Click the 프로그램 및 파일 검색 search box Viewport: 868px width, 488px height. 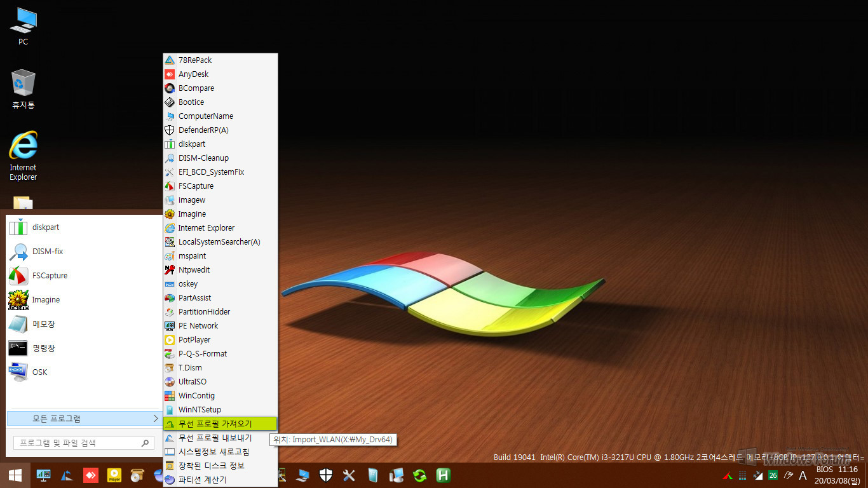[83, 443]
